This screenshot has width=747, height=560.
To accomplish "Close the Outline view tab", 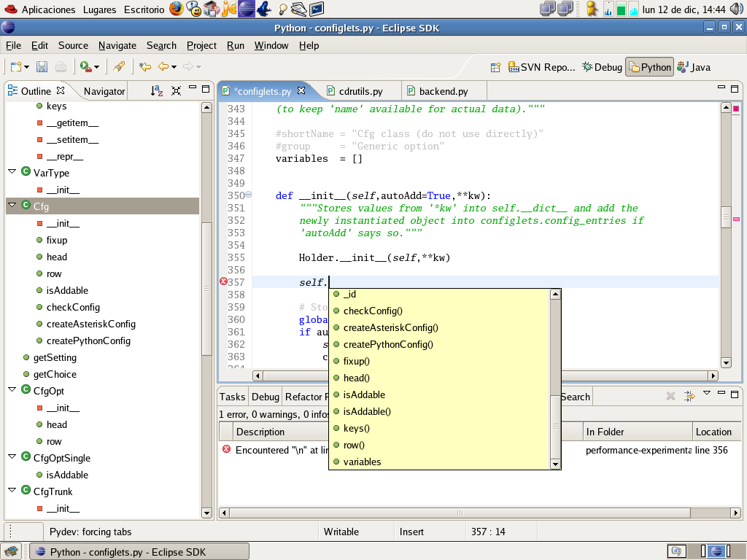I will (61, 90).
